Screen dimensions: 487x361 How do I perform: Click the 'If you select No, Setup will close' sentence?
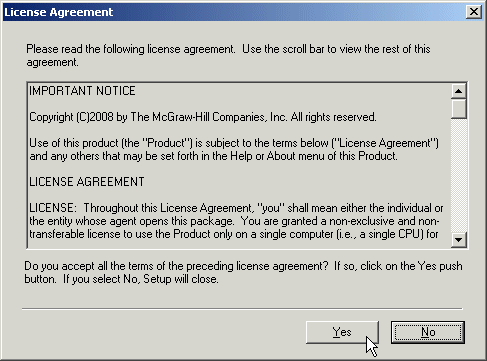[x=141, y=279]
